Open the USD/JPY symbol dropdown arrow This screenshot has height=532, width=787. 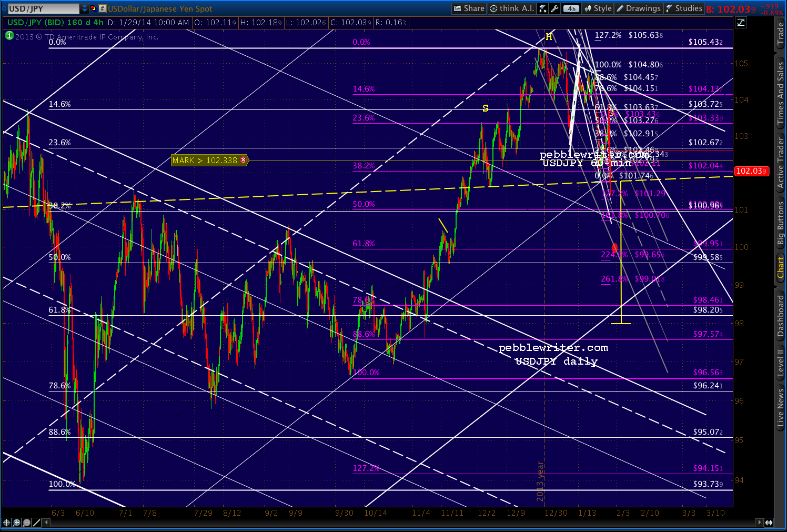[85, 8]
